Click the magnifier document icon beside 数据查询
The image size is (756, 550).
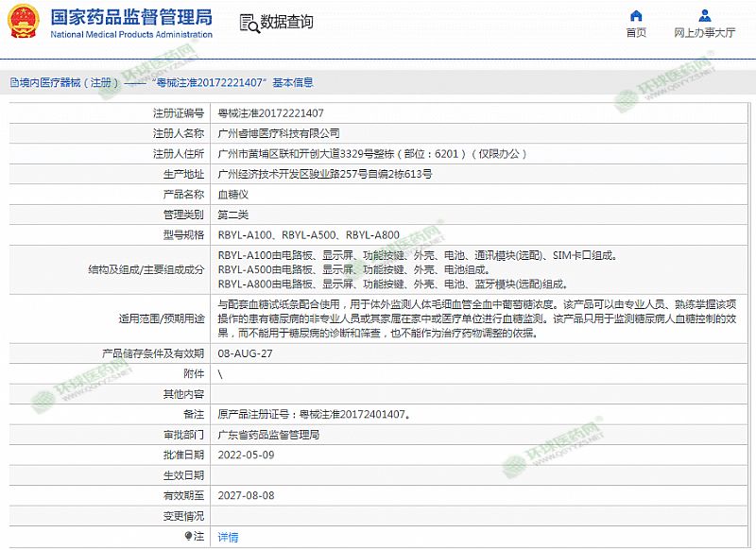coord(248,23)
